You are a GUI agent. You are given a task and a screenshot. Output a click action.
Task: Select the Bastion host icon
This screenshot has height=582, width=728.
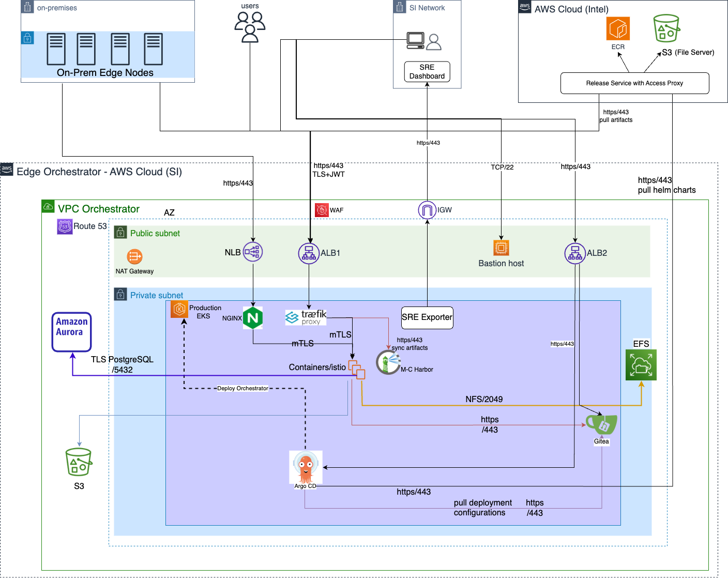(501, 248)
